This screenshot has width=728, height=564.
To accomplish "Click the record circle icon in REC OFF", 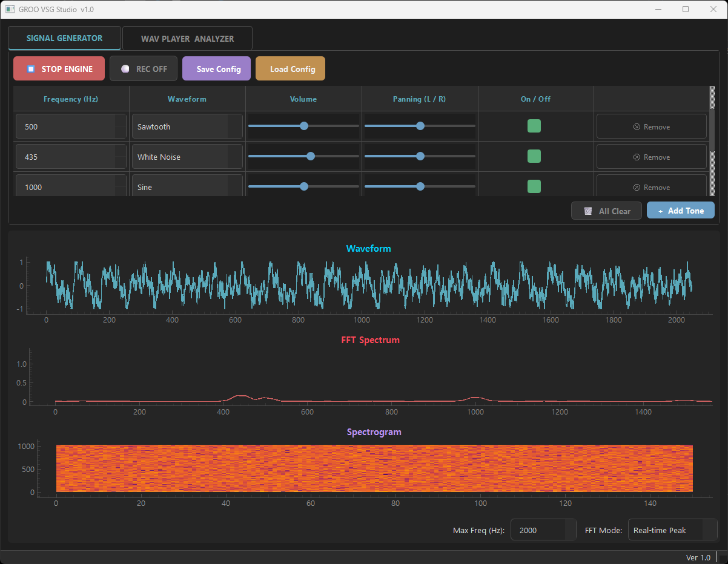I will tap(126, 68).
